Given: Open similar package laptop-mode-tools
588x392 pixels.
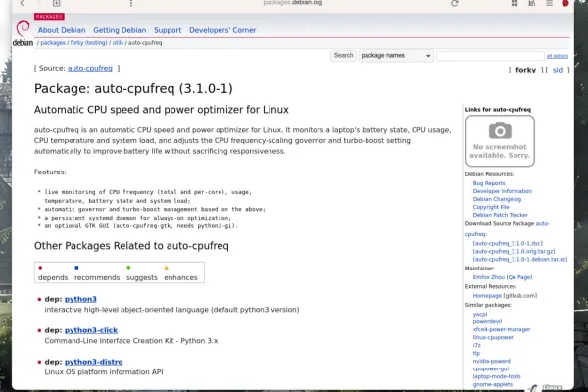Looking at the screenshot, I should pyautogui.click(x=497, y=376).
